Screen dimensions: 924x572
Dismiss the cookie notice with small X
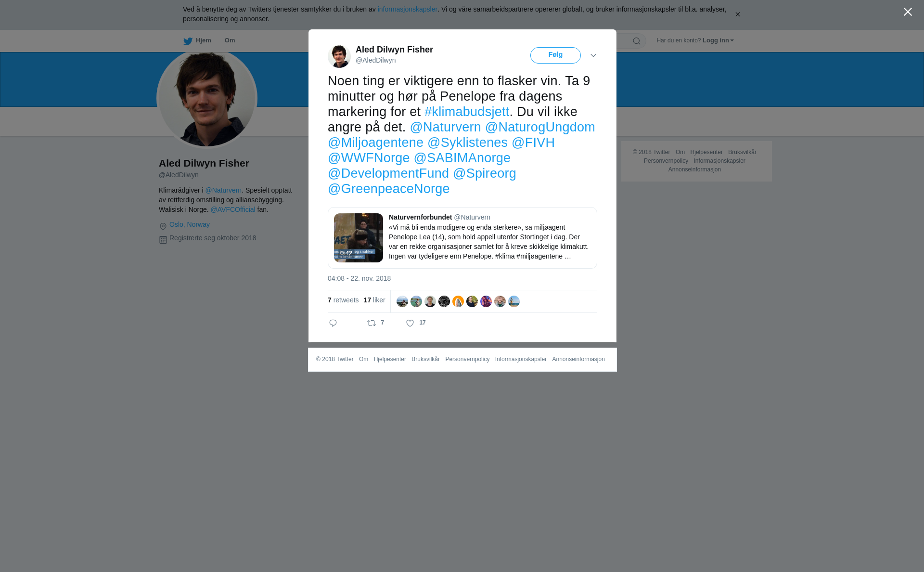tap(737, 14)
